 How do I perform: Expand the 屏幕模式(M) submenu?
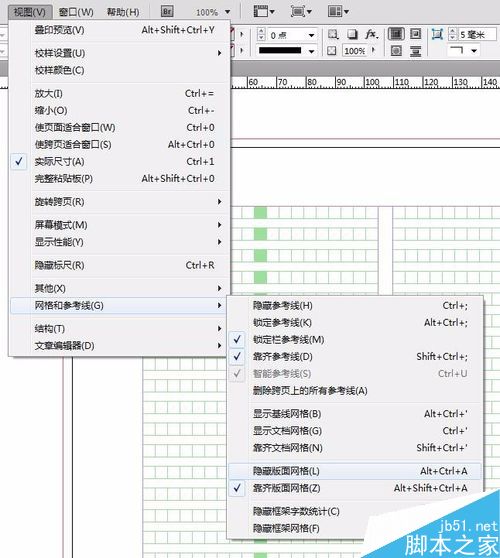pyautogui.click(x=120, y=225)
